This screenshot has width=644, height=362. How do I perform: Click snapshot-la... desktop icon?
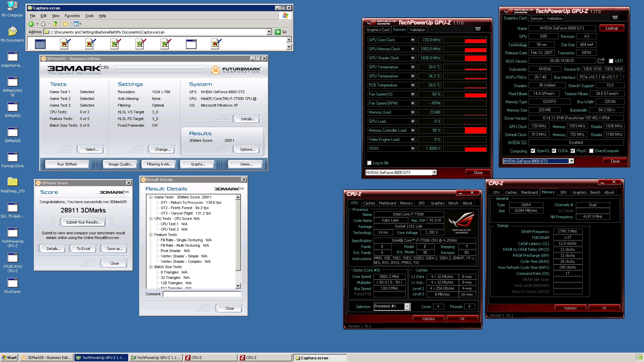pos(12,59)
